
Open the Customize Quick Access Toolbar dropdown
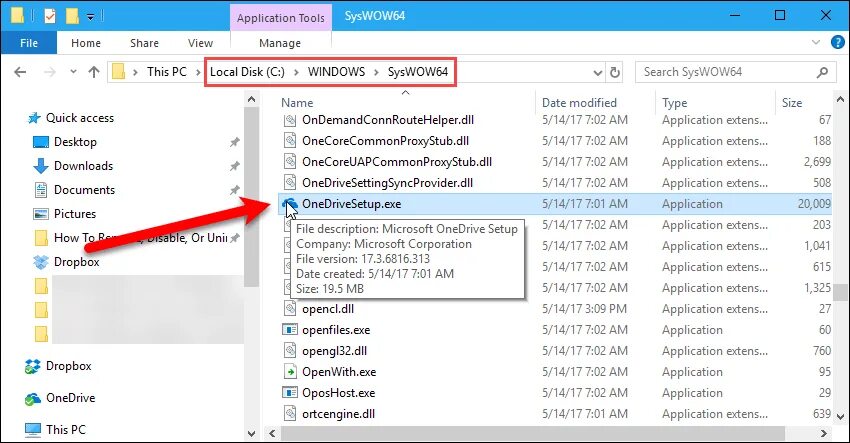pyautogui.click(x=90, y=17)
